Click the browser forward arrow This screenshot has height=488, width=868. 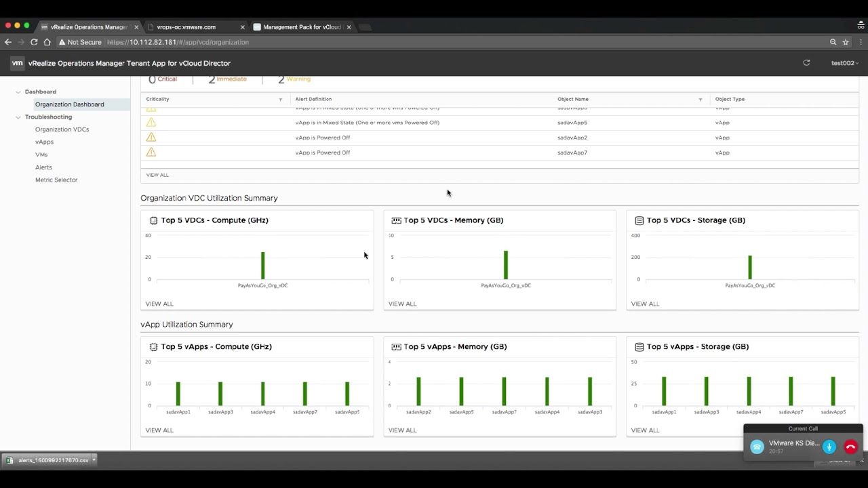click(21, 42)
